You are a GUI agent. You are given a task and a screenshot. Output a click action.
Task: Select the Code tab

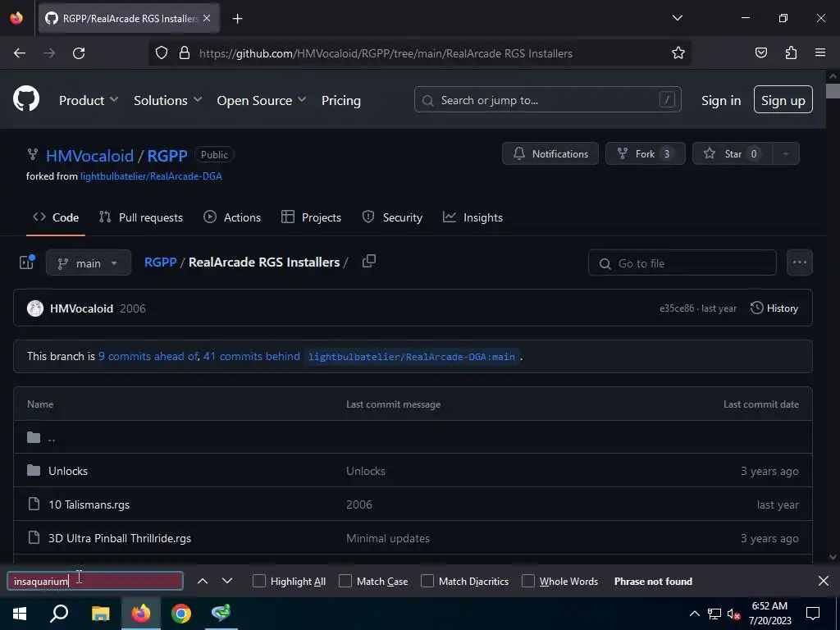pyautogui.click(x=56, y=217)
